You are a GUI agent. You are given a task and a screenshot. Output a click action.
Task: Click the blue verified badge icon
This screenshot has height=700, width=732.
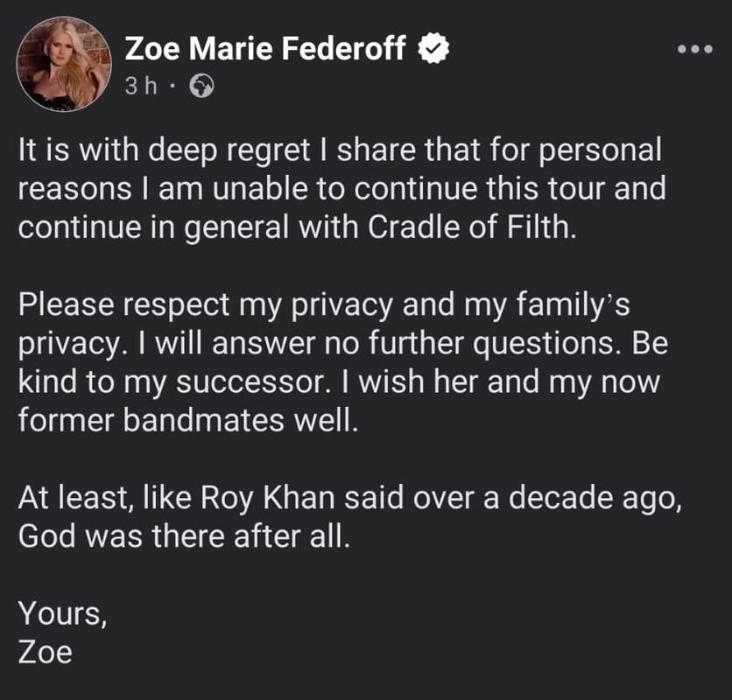click(x=433, y=49)
